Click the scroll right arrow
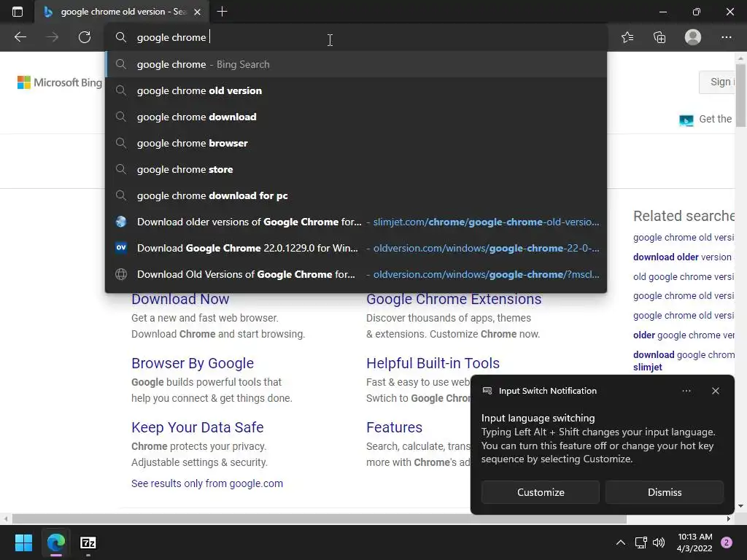The image size is (747, 560). 729,518
